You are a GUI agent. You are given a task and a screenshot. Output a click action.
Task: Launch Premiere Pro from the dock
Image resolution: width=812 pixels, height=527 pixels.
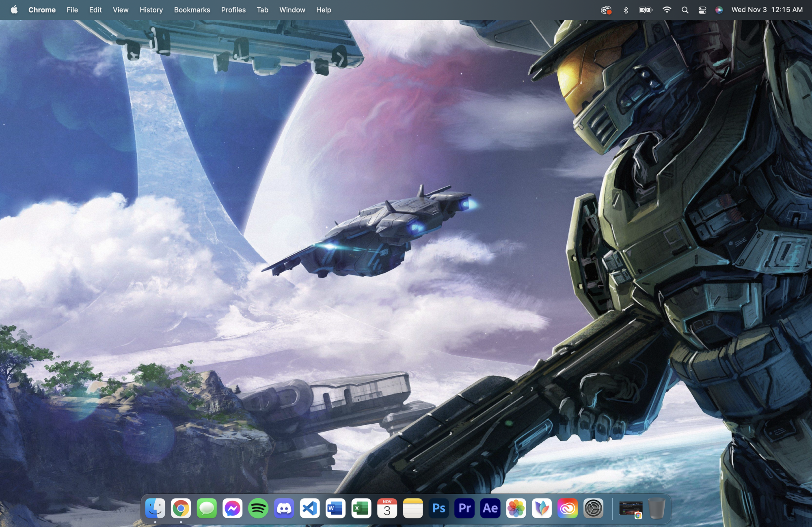(x=464, y=508)
